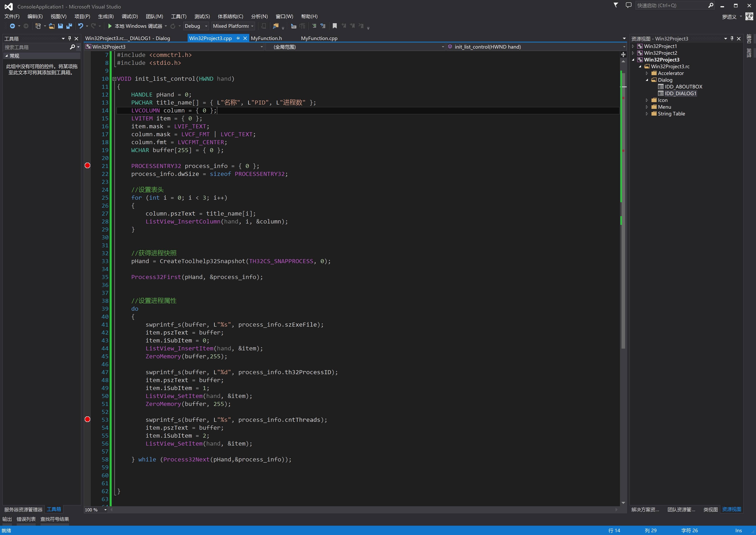Image resolution: width=756 pixels, height=535 pixels.
Task: Click the Save file toolbar icon
Action: [x=60, y=26]
